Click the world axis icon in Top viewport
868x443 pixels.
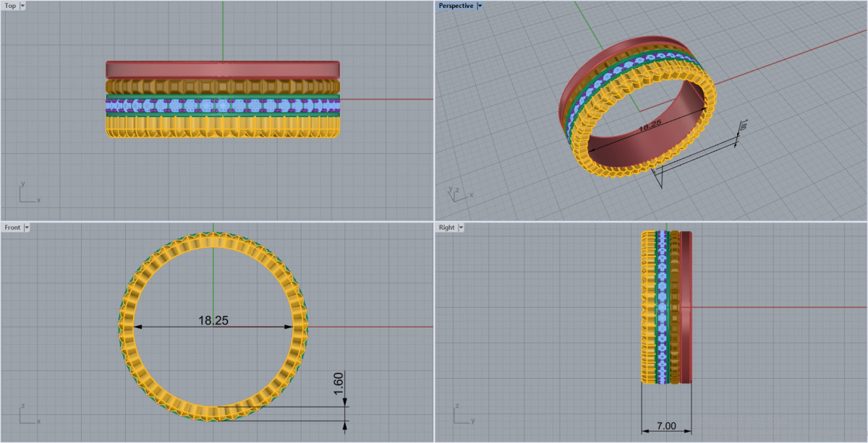tap(27, 193)
